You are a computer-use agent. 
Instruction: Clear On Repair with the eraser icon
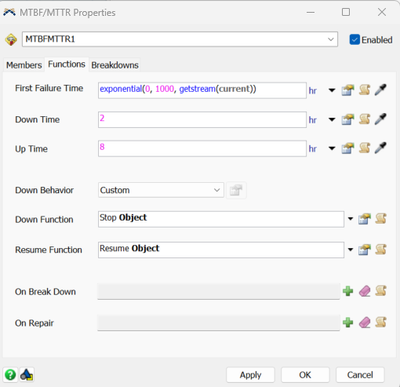[x=365, y=322]
